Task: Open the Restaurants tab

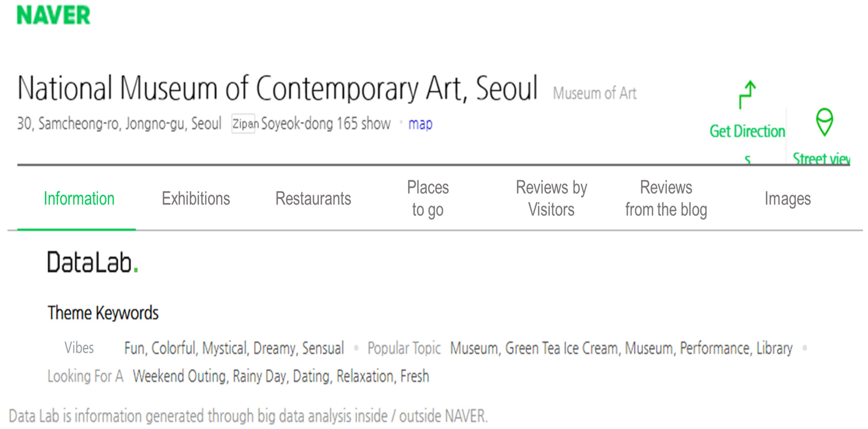Action: [x=313, y=198]
